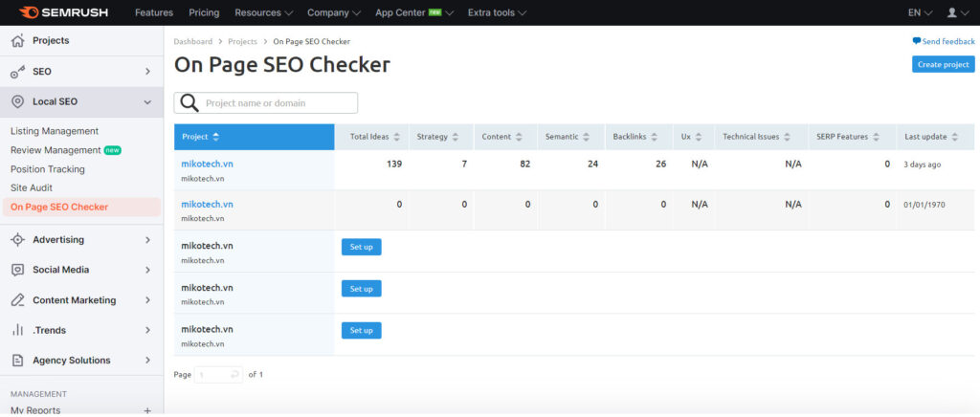Open the Resources dropdown menu
980x417 pixels.
(x=264, y=12)
